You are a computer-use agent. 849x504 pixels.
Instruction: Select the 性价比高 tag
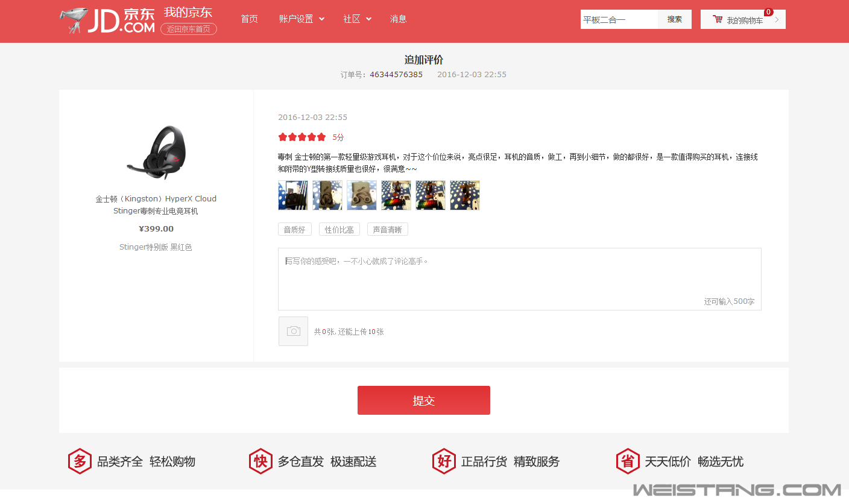[339, 229]
